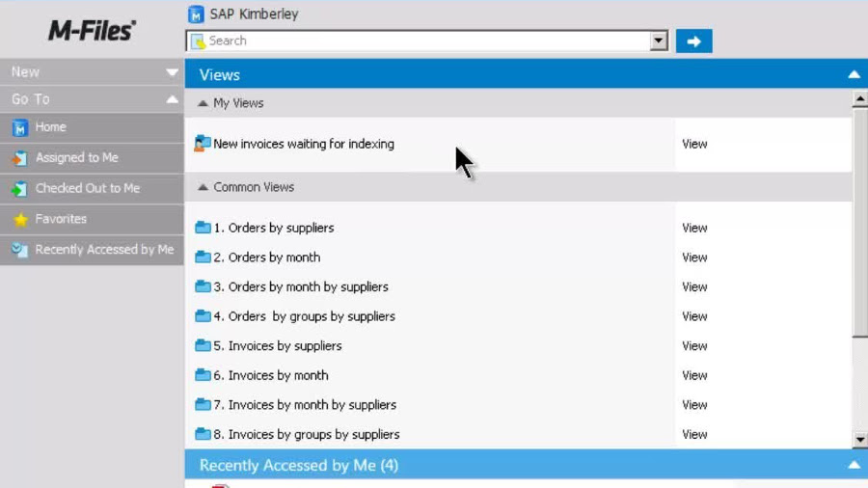Viewport: 868px width, 488px height.
Task: Click the M-Files logo
Action: click(x=92, y=31)
